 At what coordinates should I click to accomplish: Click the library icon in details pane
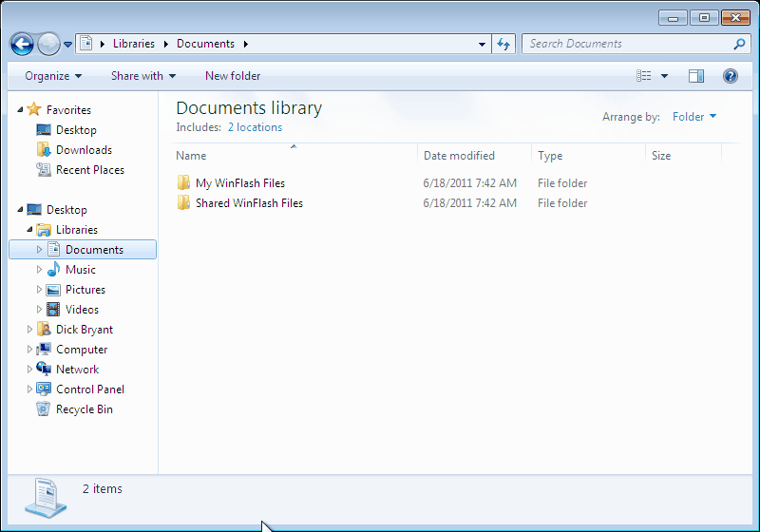click(46, 498)
